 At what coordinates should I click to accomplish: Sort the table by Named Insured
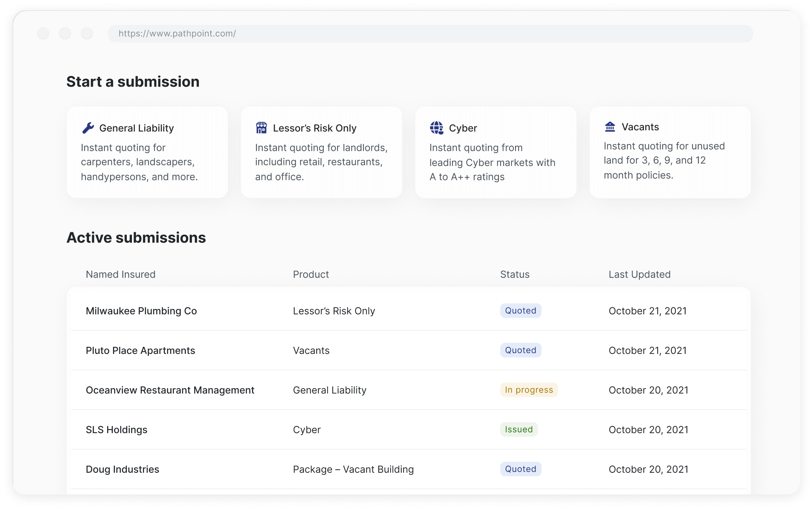point(121,274)
